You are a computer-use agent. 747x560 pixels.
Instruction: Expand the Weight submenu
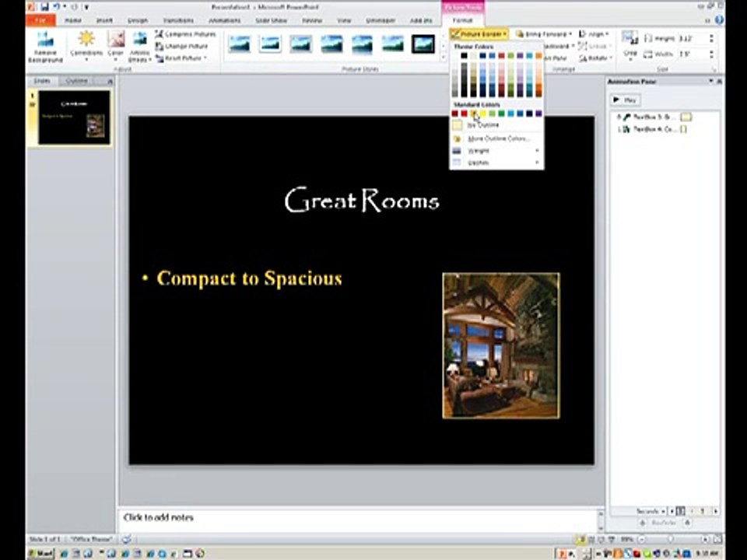tap(496, 151)
